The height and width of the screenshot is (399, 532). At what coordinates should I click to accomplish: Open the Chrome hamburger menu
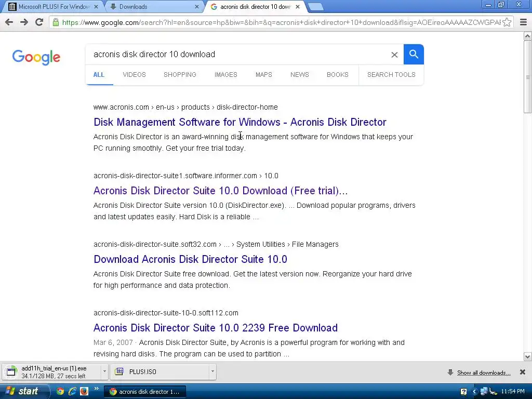coord(523,22)
